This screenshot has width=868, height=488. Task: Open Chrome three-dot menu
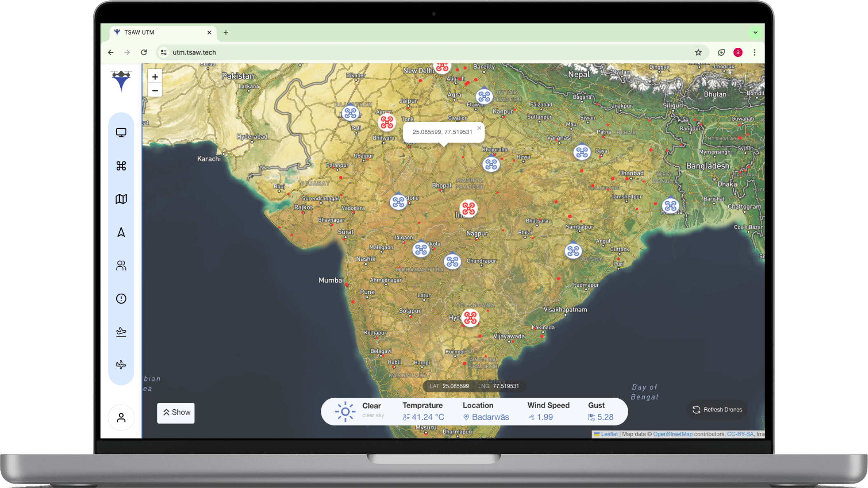point(754,52)
